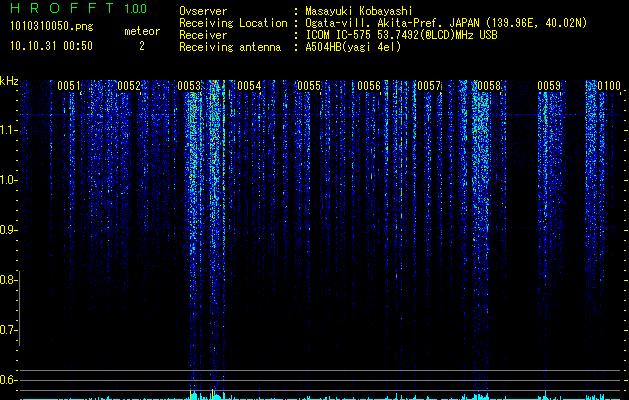The height and width of the screenshot is (400, 629).
Task: Click the Ogata-vill. Akita-Pref. JAPAN location text
Action: (x=446, y=23)
